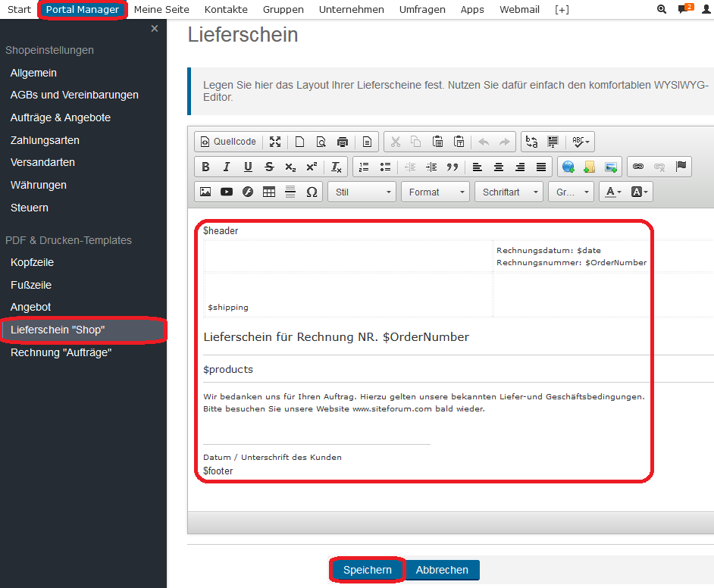The image size is (714, 588).
Task: Open the Meine Seite menu
Action: [x=161, y=10]
